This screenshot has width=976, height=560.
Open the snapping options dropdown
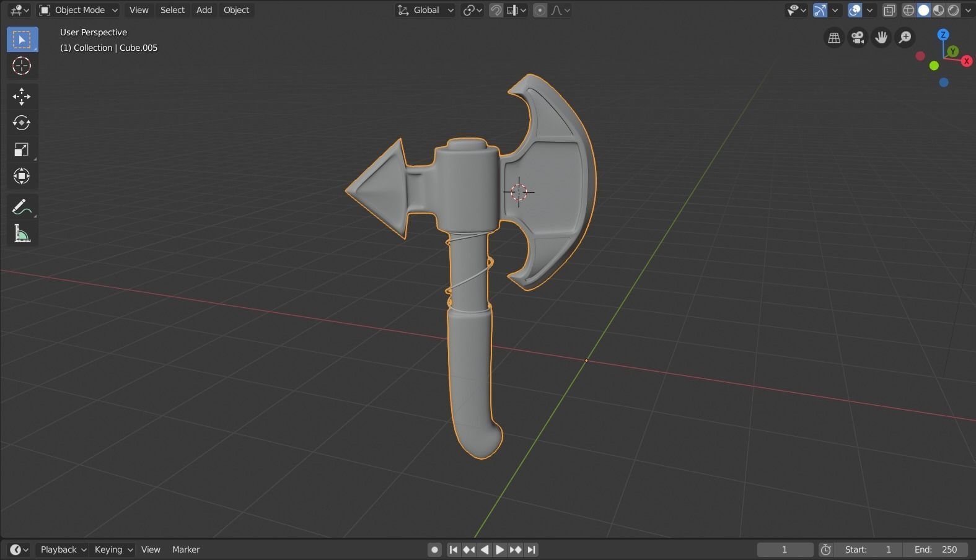click(x=516, y=10)
